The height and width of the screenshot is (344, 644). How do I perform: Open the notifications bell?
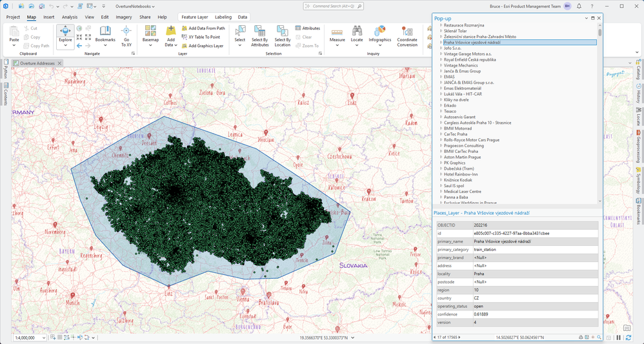tap(579, 6)
